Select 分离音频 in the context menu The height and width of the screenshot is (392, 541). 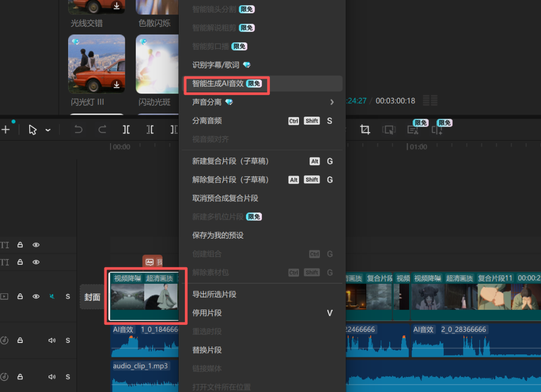(207, 121)
